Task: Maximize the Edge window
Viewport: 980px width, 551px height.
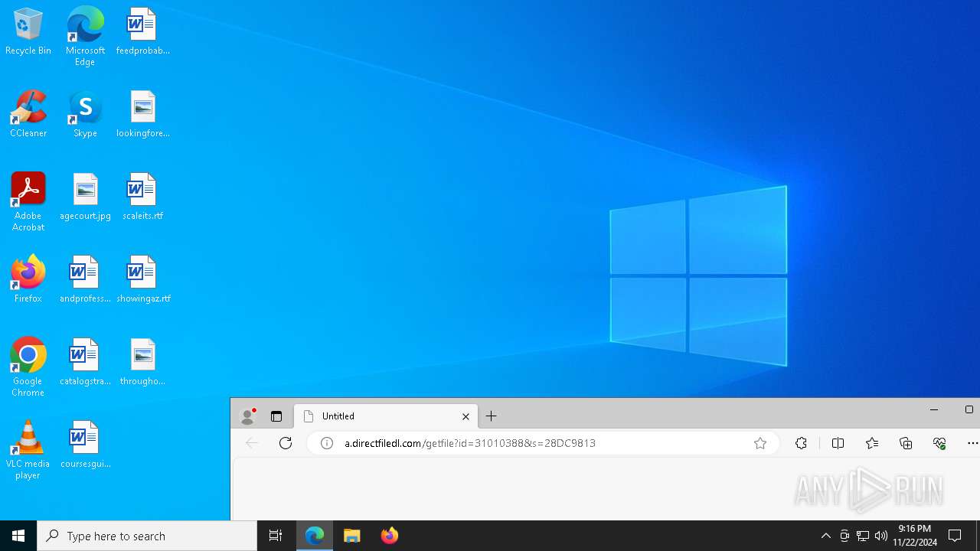Action: (969, 409)
